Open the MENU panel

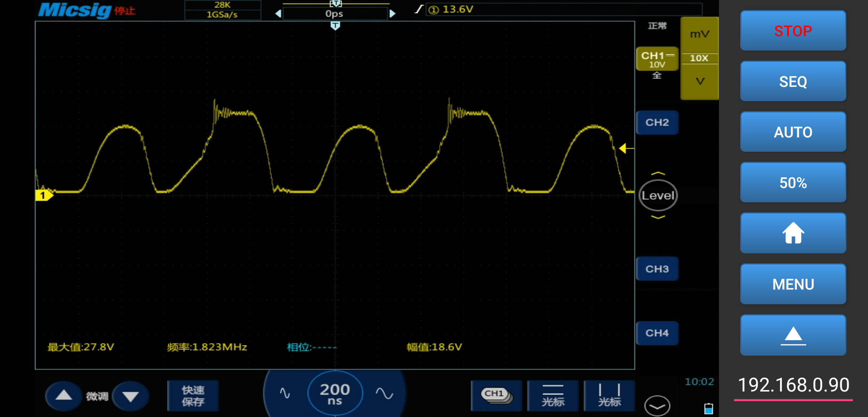click(793, 284)
